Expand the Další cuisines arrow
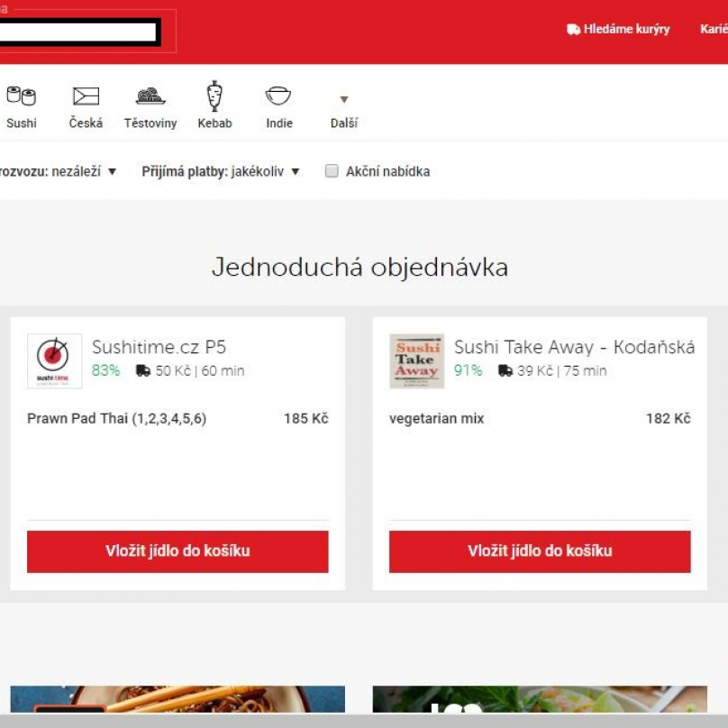The width and height of the screenshot is (728, 728). (x=344, y=99)
